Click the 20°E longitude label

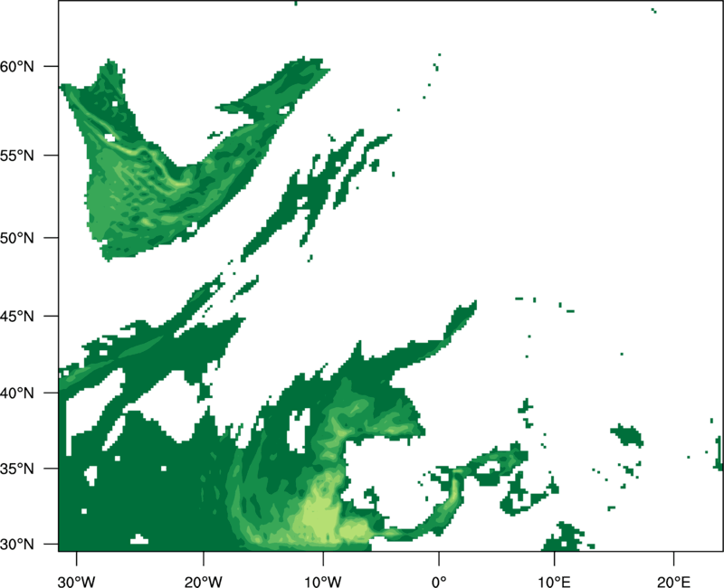[673, 582]
